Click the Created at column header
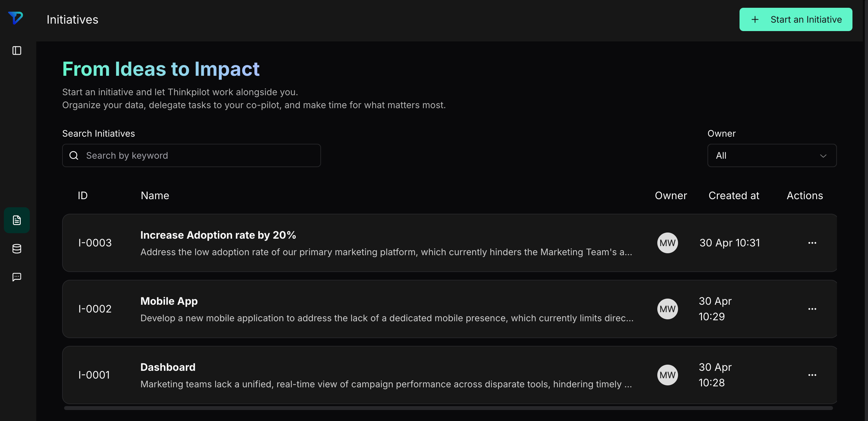 click(x=734, y=196)
